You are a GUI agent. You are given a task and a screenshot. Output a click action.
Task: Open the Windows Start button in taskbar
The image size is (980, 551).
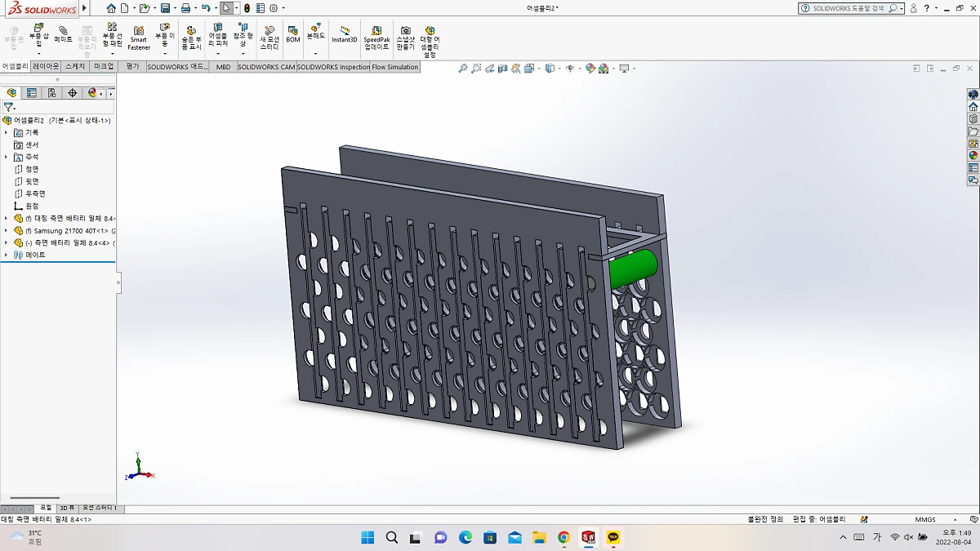(x=367, y=537)
